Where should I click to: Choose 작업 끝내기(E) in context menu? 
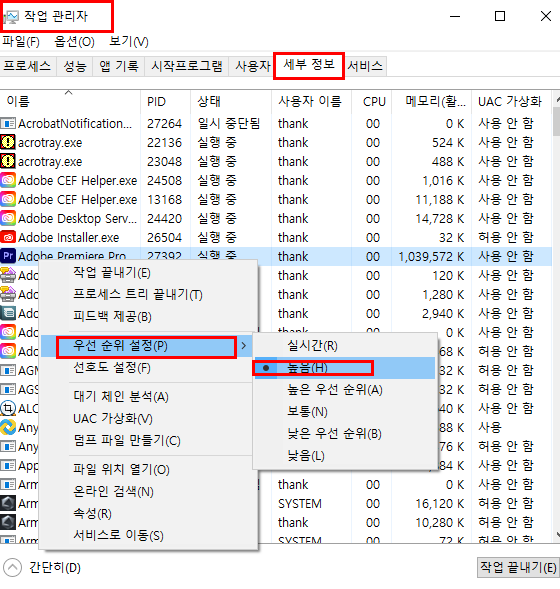(149, 272)
